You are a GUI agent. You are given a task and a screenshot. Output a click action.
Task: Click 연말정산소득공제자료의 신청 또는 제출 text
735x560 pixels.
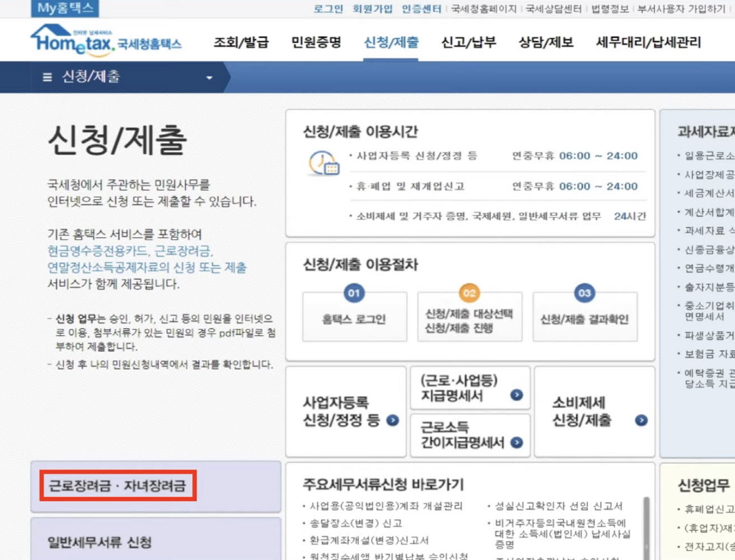coord(147,267)
